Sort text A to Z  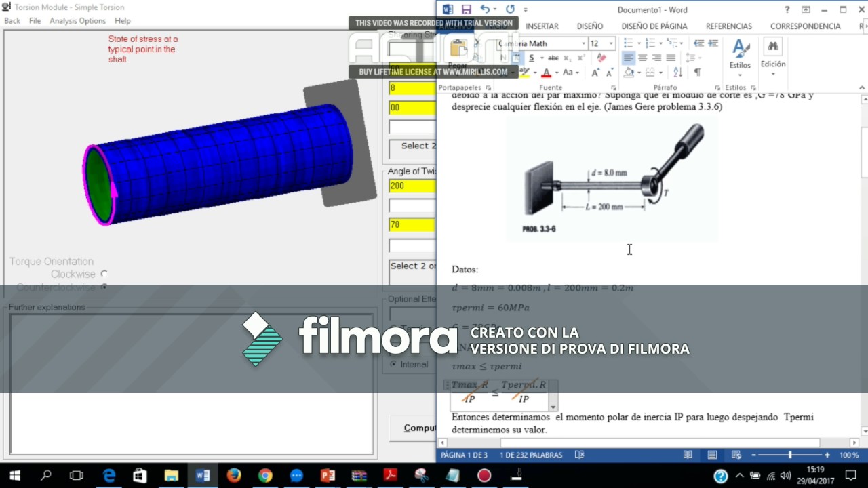click(x=678, y=73)
